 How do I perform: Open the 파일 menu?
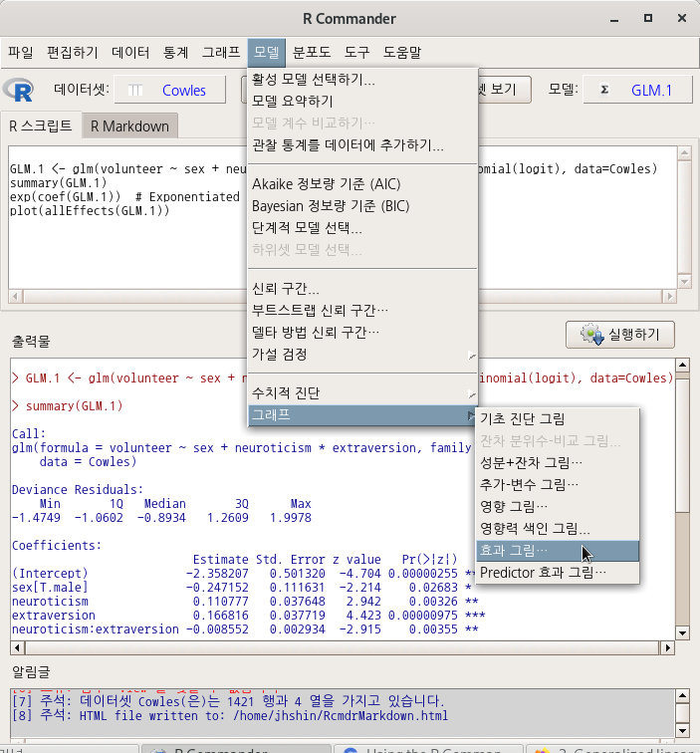pos(21,52)
